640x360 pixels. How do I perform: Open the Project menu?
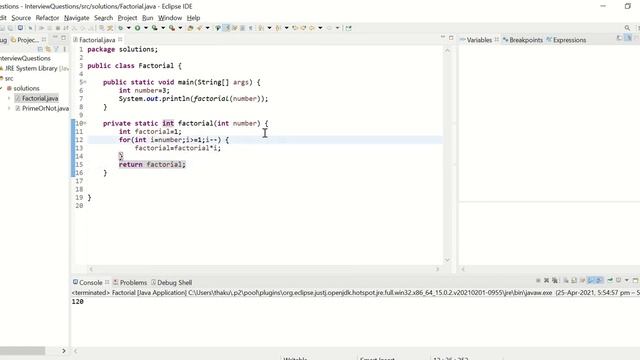point(127,18)
